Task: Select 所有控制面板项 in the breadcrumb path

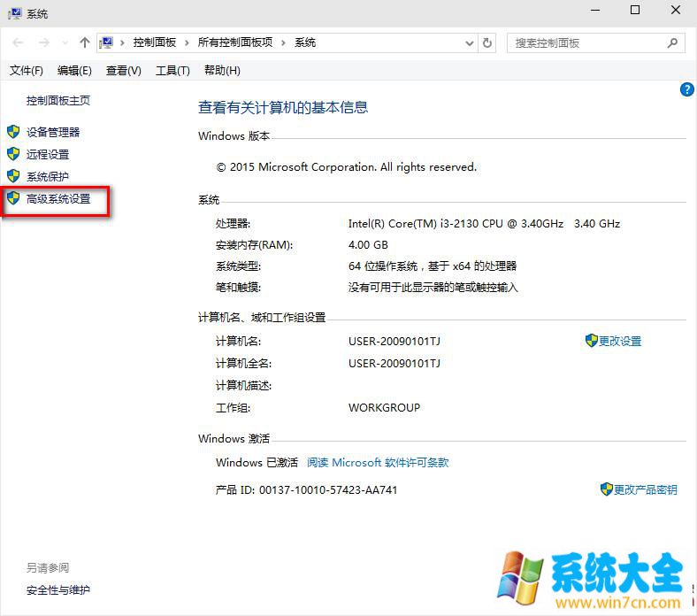Action: coord(234,42)
